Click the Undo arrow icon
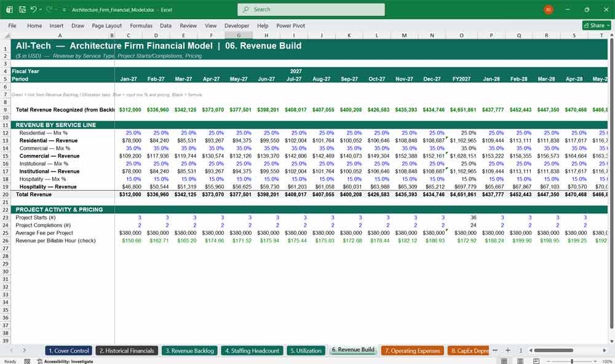615x364 pixels. 33,9
